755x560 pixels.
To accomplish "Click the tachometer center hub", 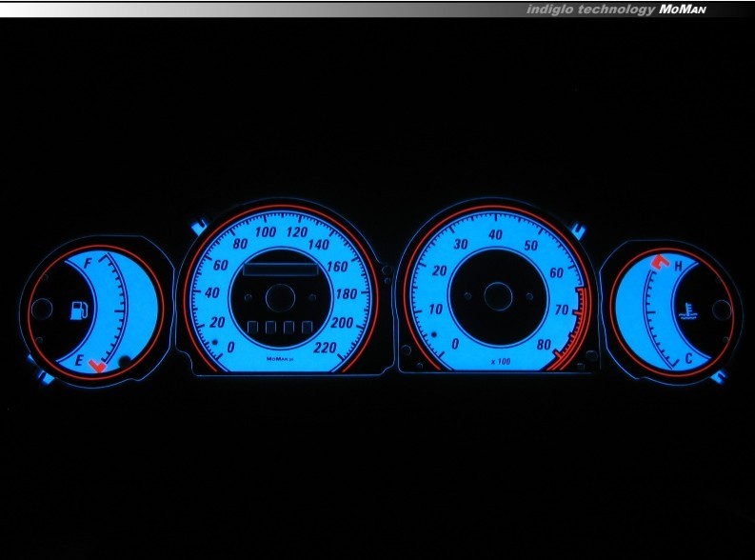I will [x=497, y=295].
